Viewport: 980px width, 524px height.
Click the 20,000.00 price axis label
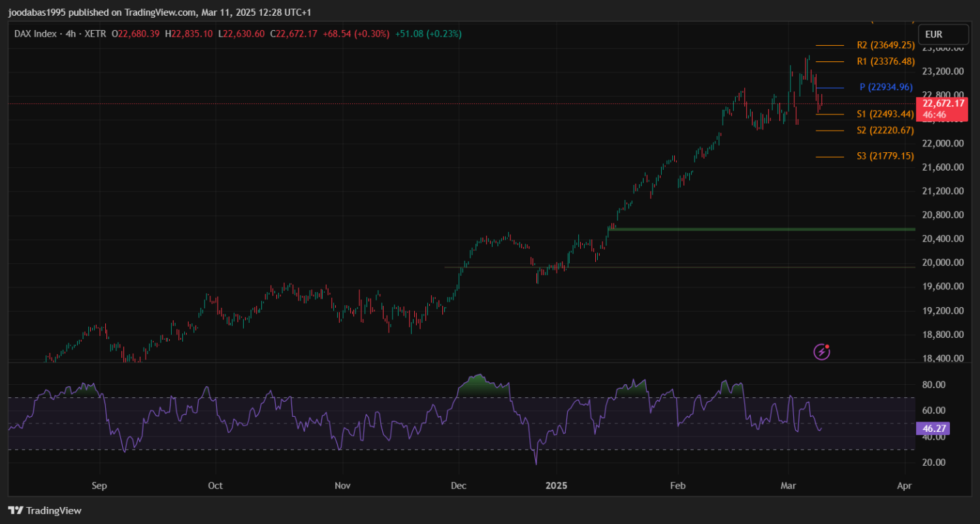[943, 263]
